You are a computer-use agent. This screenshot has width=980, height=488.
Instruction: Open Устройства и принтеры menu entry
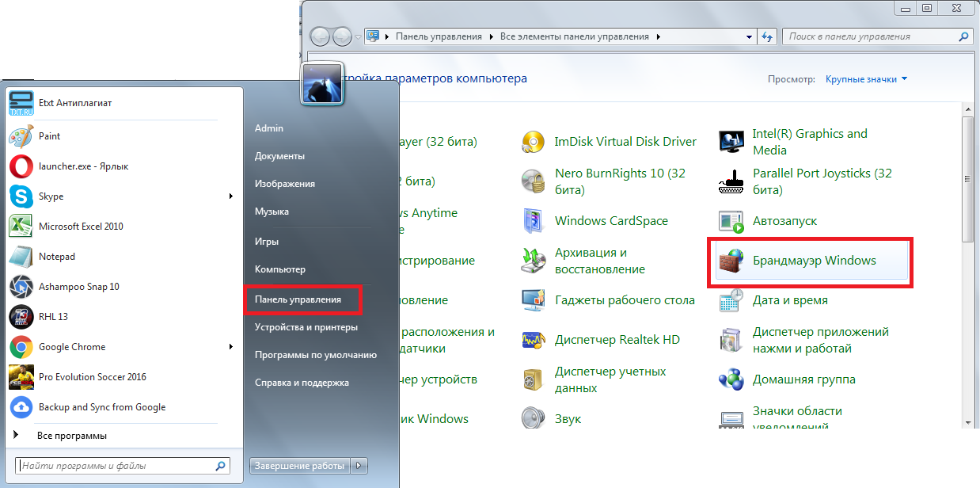coord(306,327)
